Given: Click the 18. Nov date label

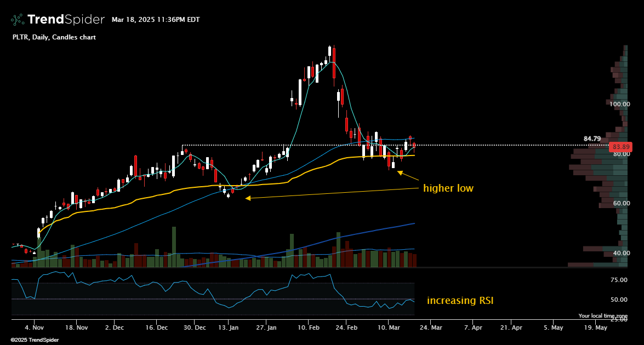Looking at the screenshot, I should [x=76, y=327].
